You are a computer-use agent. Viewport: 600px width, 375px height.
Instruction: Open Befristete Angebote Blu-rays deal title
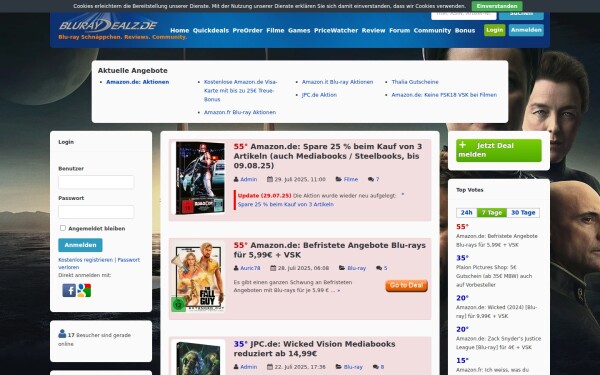(330, 250)
